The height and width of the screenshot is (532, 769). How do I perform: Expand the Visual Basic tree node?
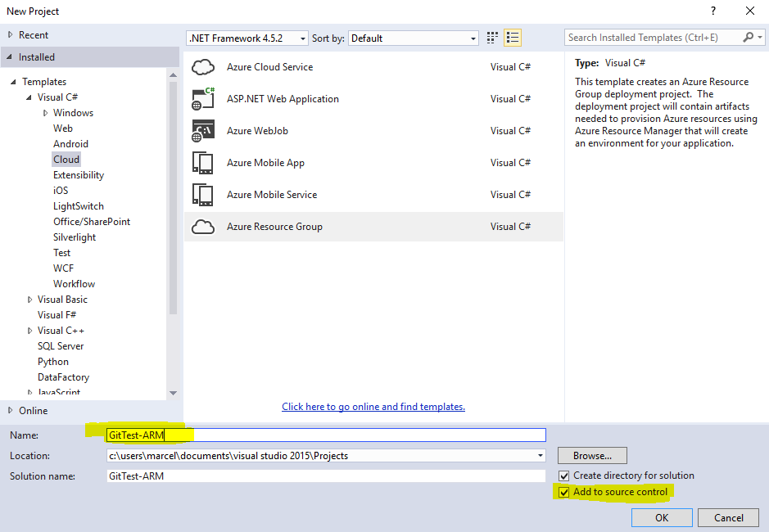(30, 300)
